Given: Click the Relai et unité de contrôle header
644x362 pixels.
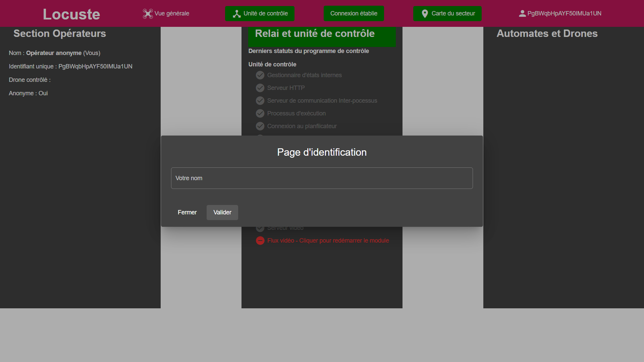Looking at the screenshot, I should click(x=322, y=37).
